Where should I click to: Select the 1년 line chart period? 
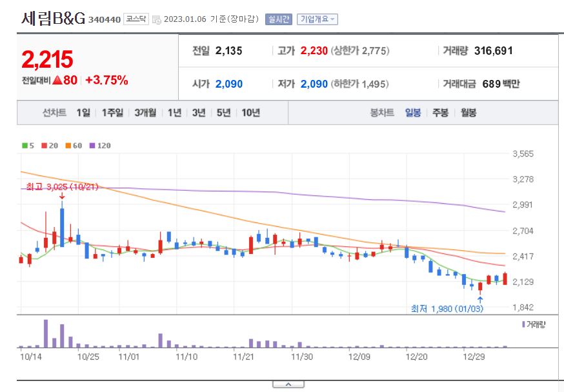(174, 113)
